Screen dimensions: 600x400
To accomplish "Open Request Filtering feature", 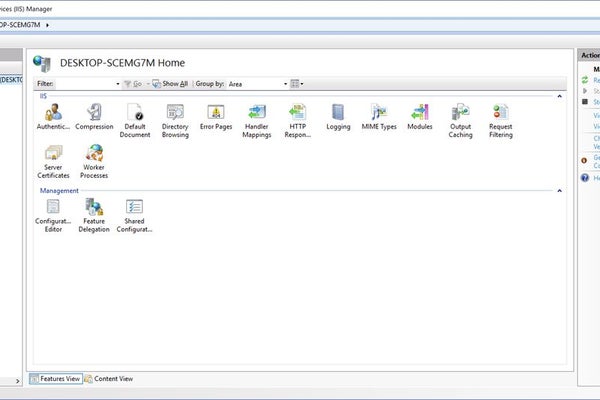I will 501,121.
